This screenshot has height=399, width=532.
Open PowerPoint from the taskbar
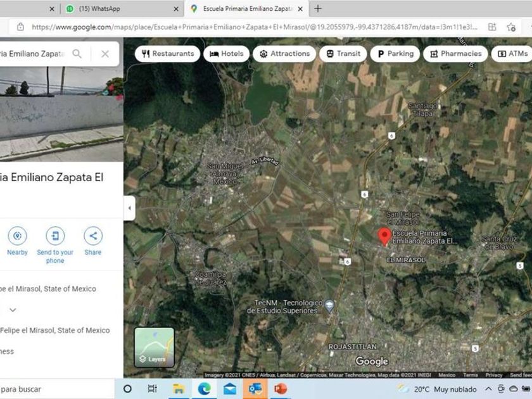[x=281, y=389]
